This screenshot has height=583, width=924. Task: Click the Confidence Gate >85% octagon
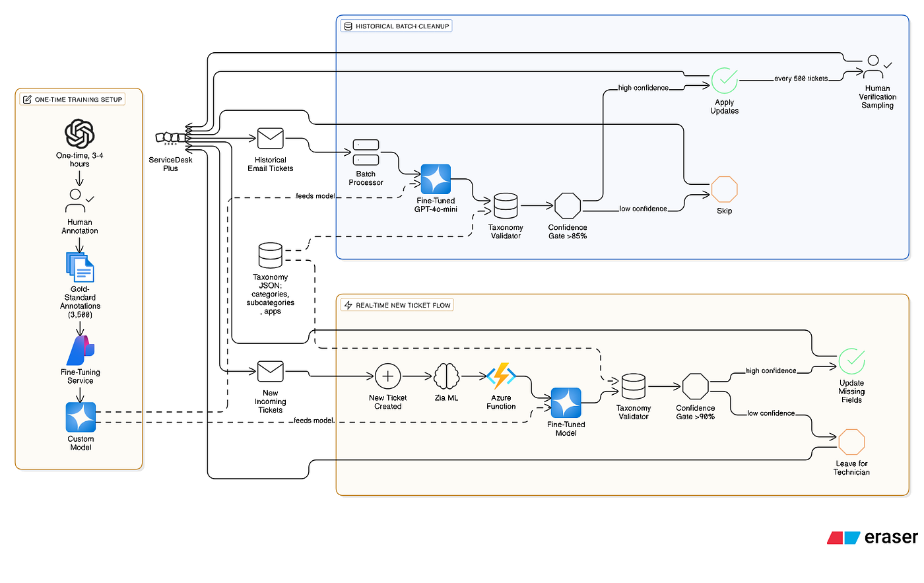tap(568, 206)
